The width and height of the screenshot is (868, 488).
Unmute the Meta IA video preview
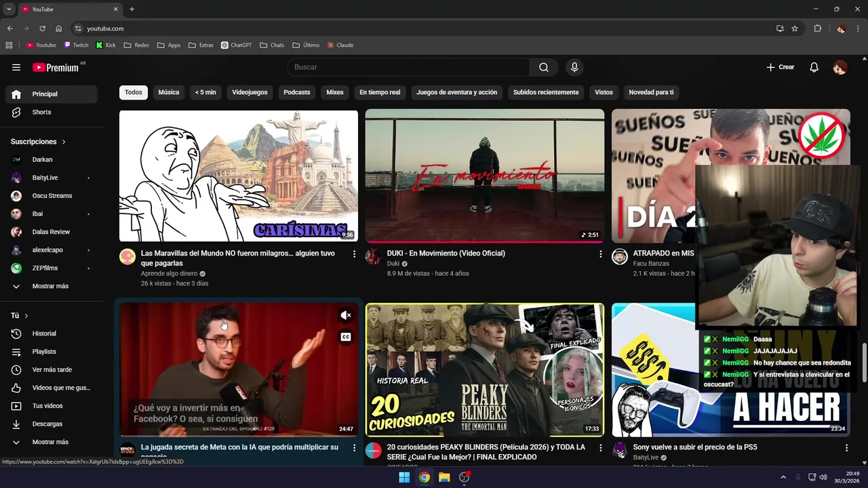click(x=346, y=315)
